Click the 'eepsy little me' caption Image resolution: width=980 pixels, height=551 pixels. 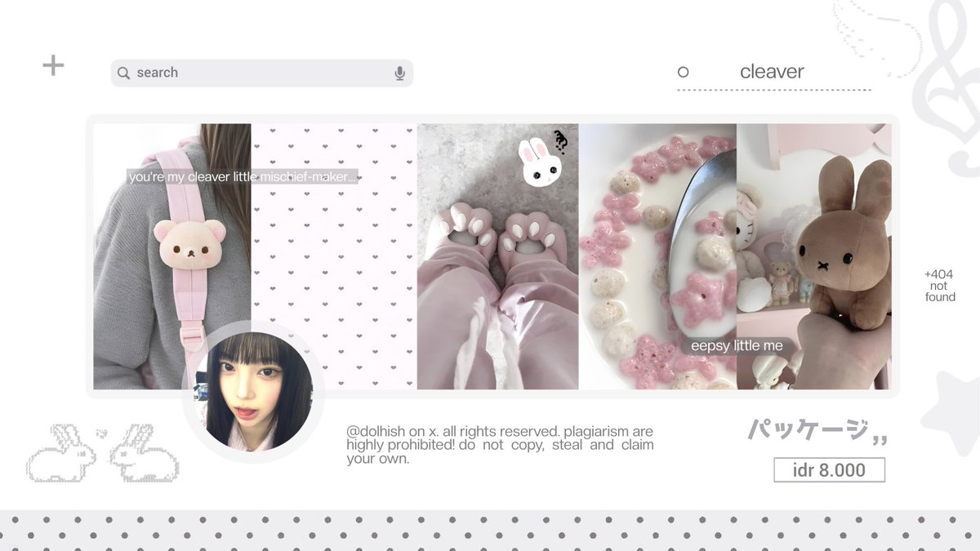tap(737, 345)
